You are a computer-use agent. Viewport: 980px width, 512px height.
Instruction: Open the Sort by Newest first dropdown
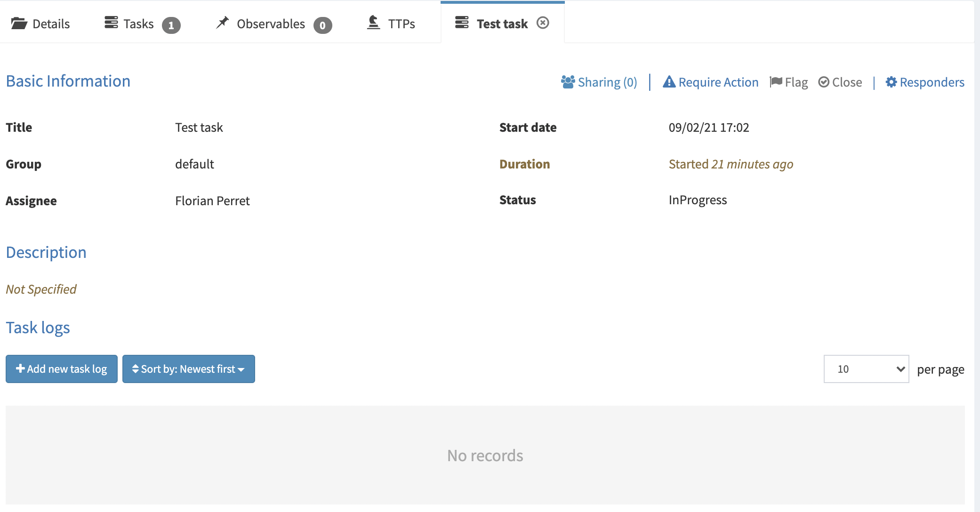point(189,369)
